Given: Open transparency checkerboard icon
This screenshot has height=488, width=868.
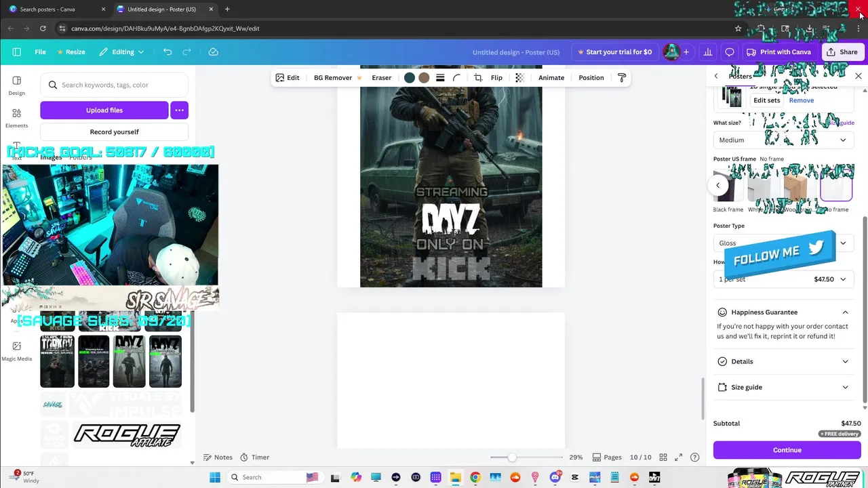Looking at the screenshot, I should coord(520,78).
